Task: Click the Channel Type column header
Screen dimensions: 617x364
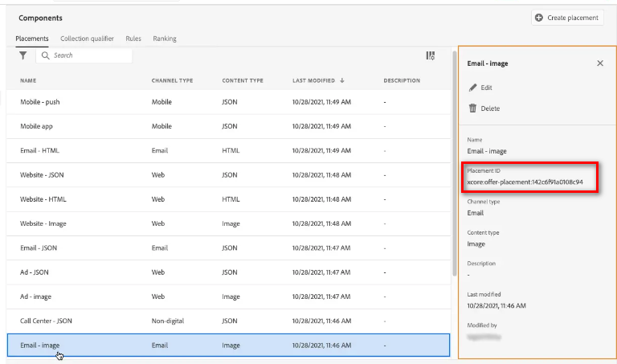Action: (x=172, y=80)
